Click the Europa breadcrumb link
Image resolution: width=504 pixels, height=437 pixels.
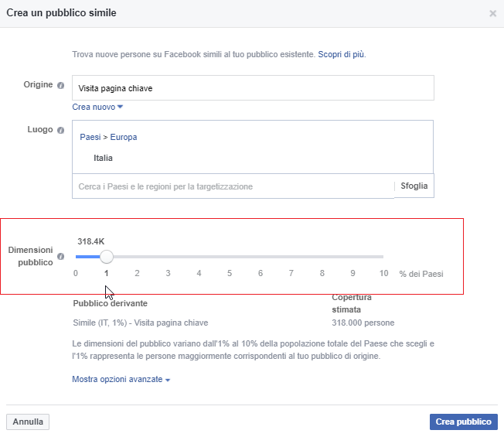click(124, 137)
